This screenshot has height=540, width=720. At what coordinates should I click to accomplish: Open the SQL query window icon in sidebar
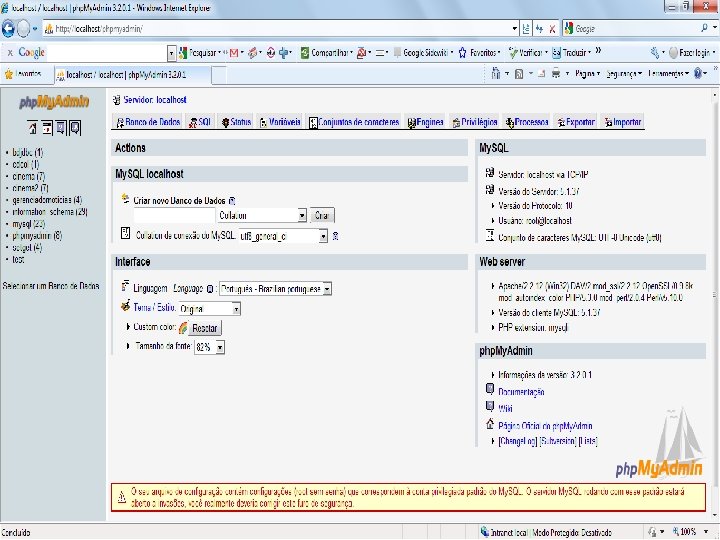pos(47,127)
